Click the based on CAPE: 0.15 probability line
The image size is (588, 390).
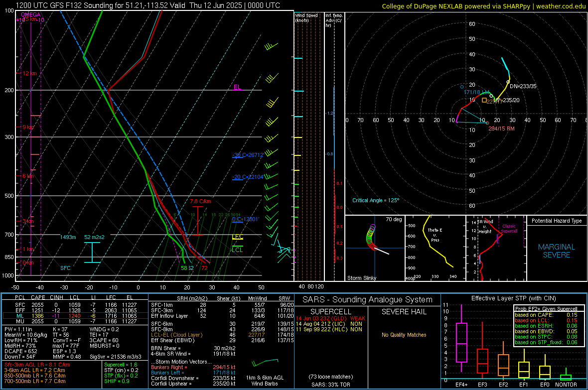tap(546, 315)
